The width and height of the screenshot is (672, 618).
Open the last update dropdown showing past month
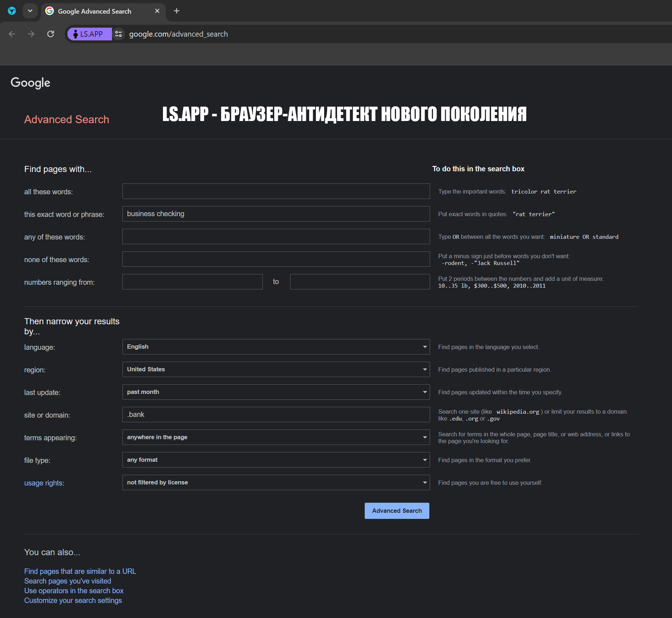tap(276, 392)
